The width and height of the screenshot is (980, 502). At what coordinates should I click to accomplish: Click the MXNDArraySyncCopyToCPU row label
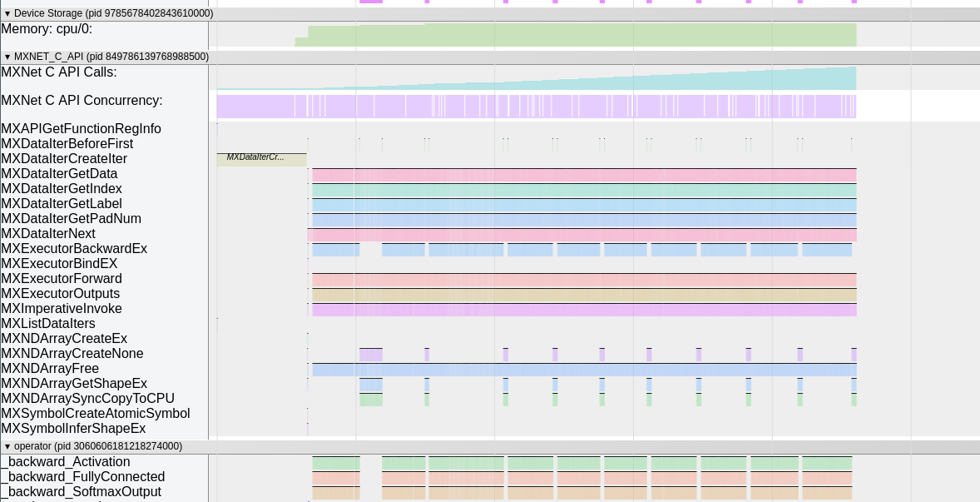[x=88, y=399]
